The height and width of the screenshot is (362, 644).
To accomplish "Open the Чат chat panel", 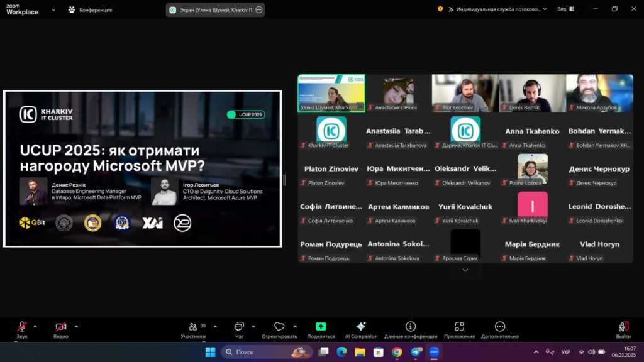I will point(239,330).
